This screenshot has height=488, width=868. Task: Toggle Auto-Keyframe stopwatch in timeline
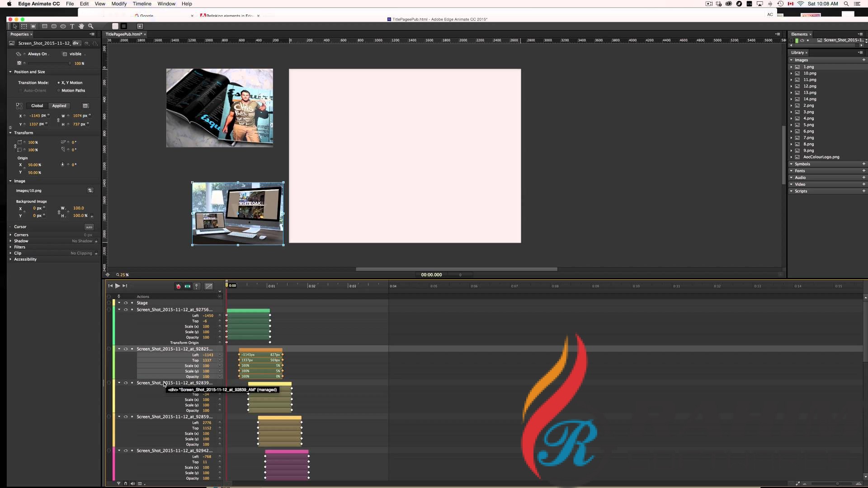tap(178, 286)
